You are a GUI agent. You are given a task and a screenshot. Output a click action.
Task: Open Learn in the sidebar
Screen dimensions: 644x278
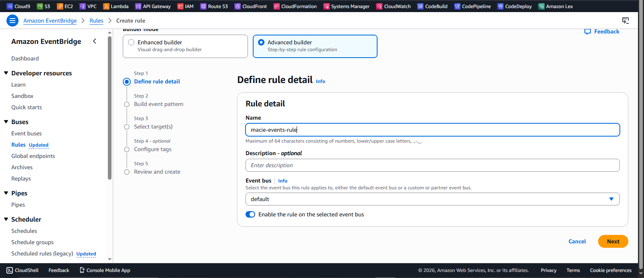tap(19, 85)
